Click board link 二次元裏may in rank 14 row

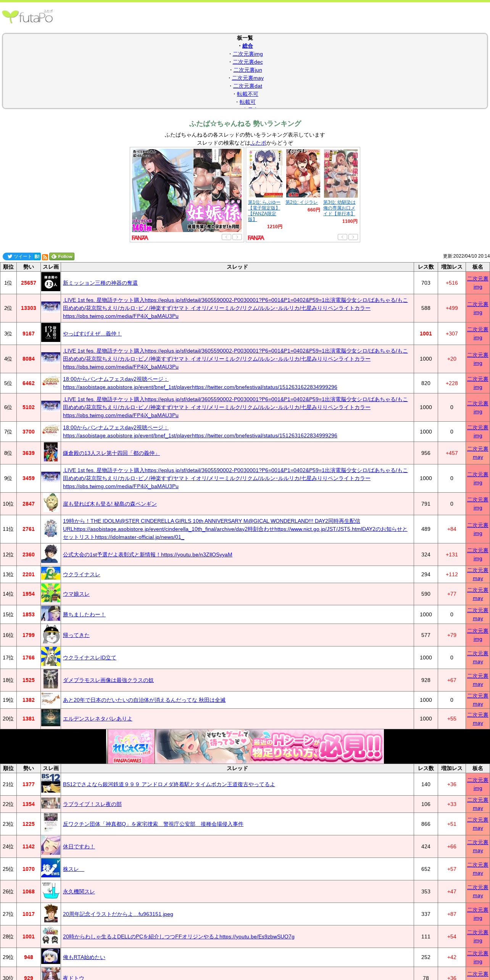(x=478, y=594)
